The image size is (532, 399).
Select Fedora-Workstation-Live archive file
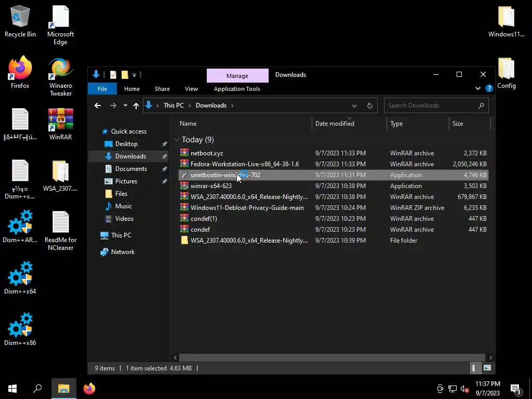pos(333,164)
